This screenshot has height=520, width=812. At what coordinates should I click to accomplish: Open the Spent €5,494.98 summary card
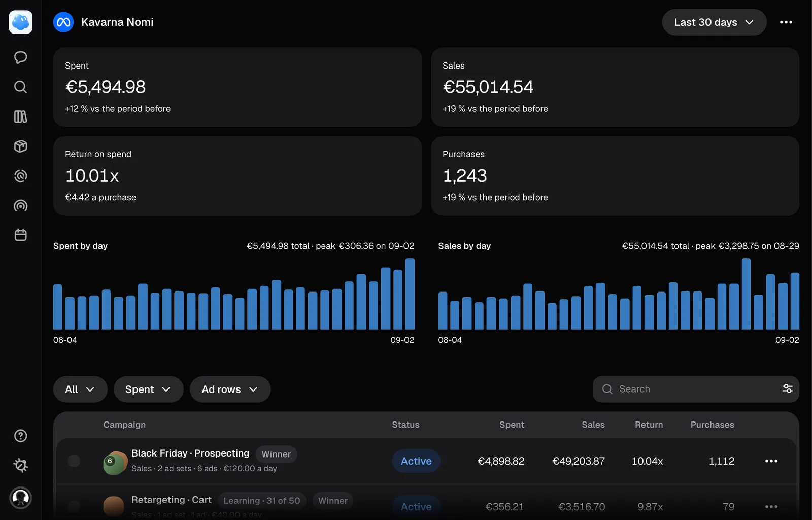pos(238,87)
